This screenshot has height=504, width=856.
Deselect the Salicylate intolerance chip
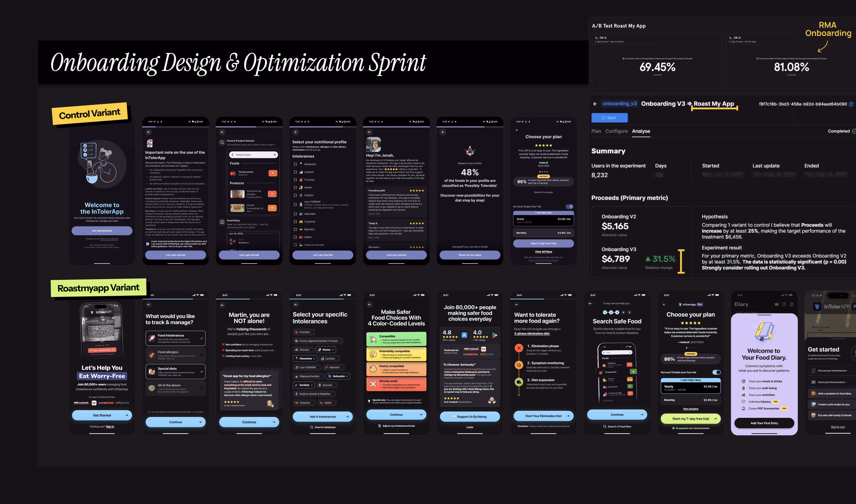tap(338, 376)
